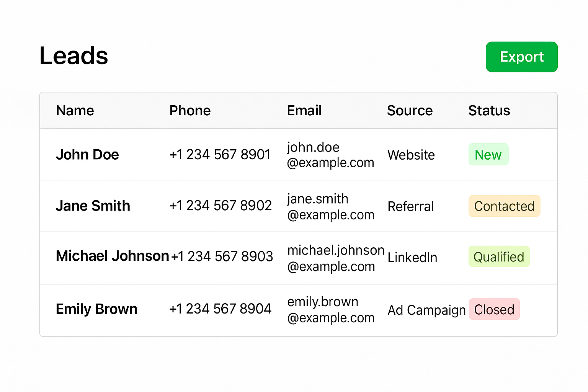Open the John Doe lead

click(x=87, y=155)
